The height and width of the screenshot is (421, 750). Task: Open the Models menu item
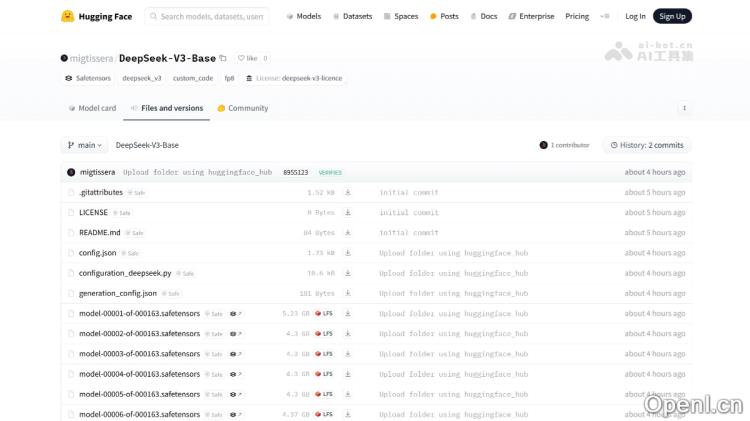coord(304,16)
